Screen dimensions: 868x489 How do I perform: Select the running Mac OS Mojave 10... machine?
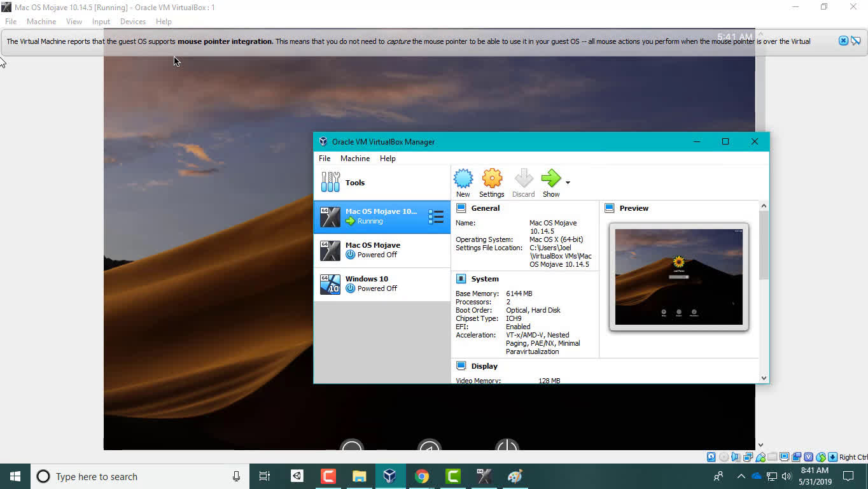click(382, 216)
